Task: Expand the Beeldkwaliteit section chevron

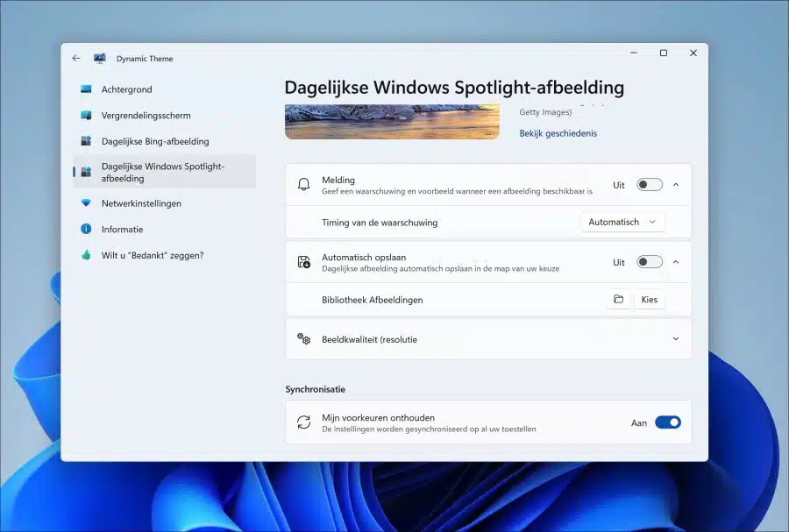Action: point(676,339)
